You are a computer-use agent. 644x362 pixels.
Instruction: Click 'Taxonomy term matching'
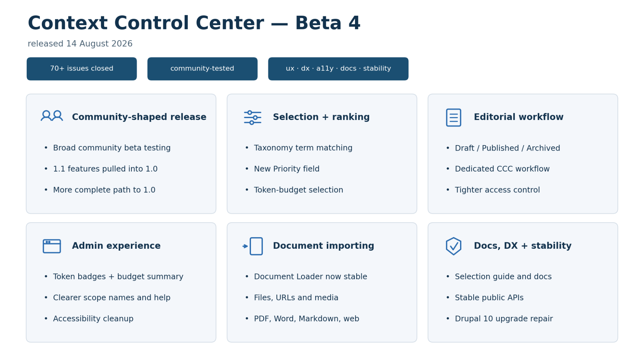(x=303, y=148)
